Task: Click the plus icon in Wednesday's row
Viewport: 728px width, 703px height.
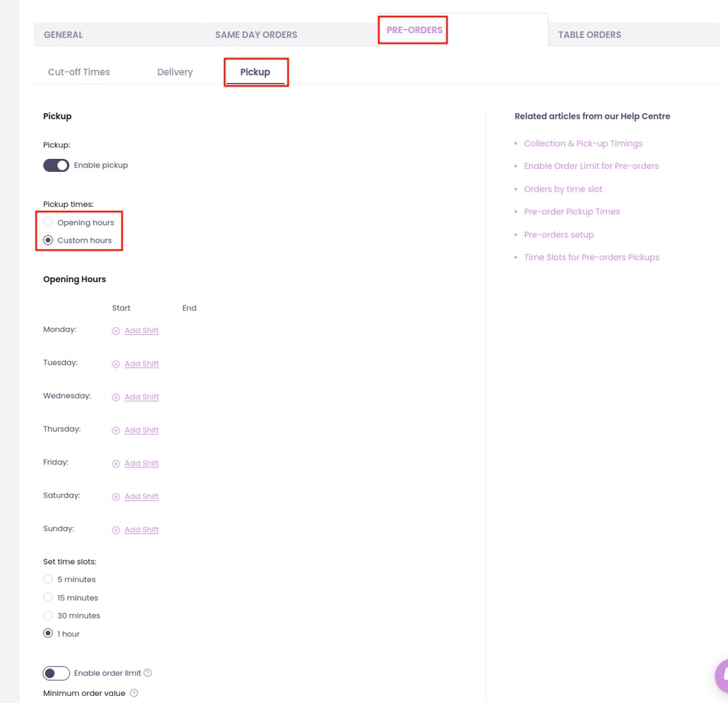Action: tap(116, 397)
